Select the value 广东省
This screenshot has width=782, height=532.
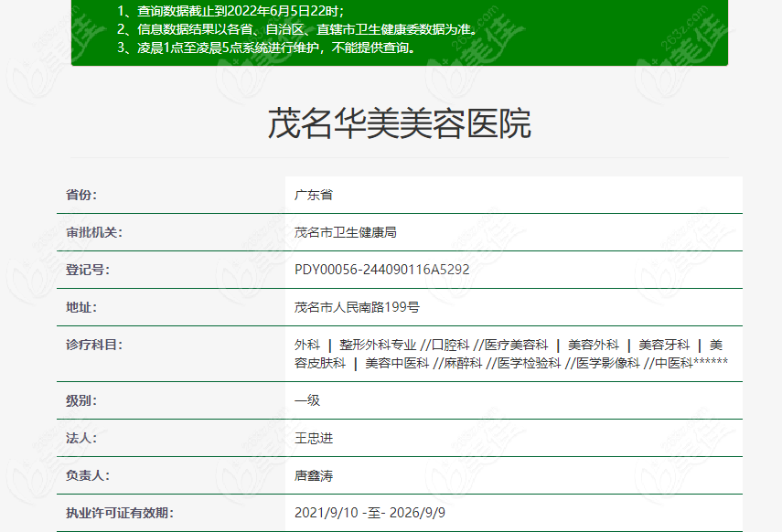tap(313, 195)
